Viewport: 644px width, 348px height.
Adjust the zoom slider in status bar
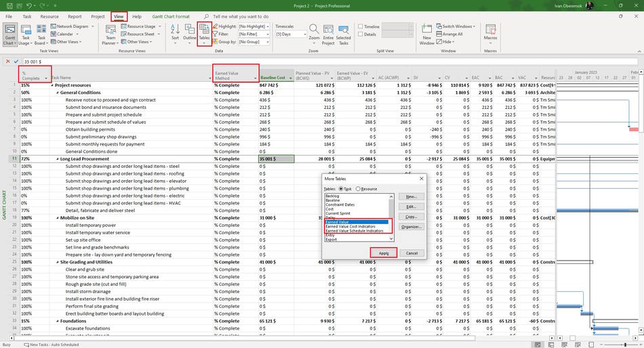coord(625,345)
